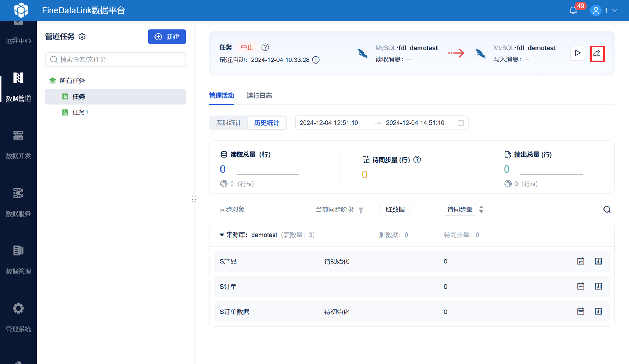Click the S订单 table name

click(x=228, y=287)
